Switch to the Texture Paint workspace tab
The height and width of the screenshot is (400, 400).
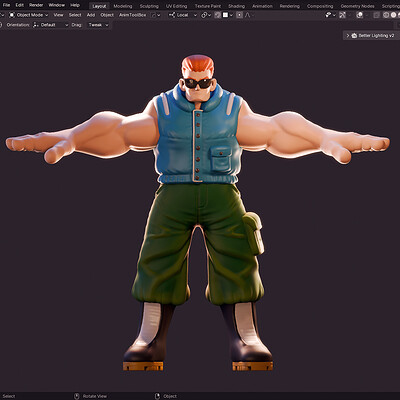click(208, 6)
